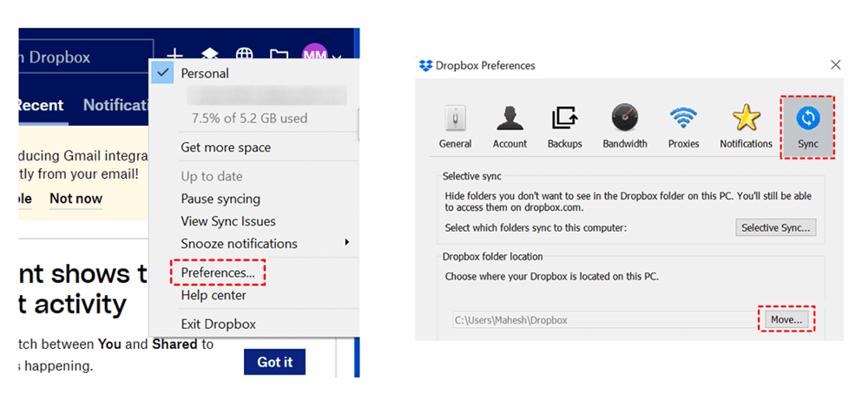The image size is (868, 400).
Task: Open the Sync preferences tab
Action: (x=807, y=128)
